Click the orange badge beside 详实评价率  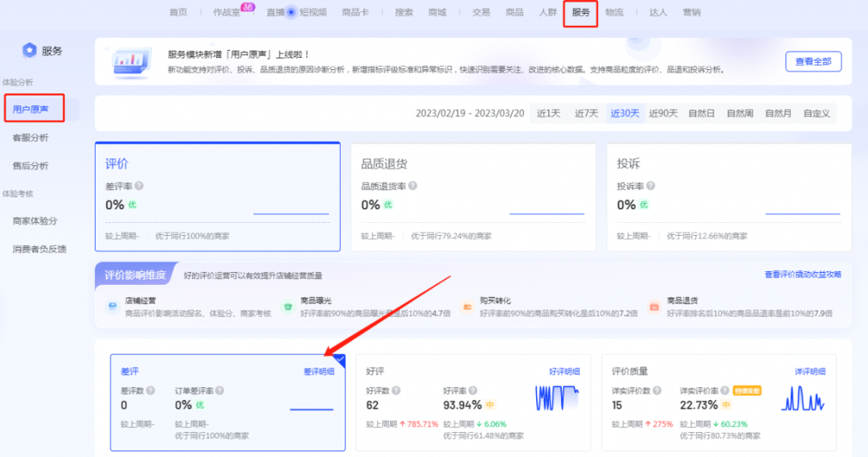pos(747,390)
